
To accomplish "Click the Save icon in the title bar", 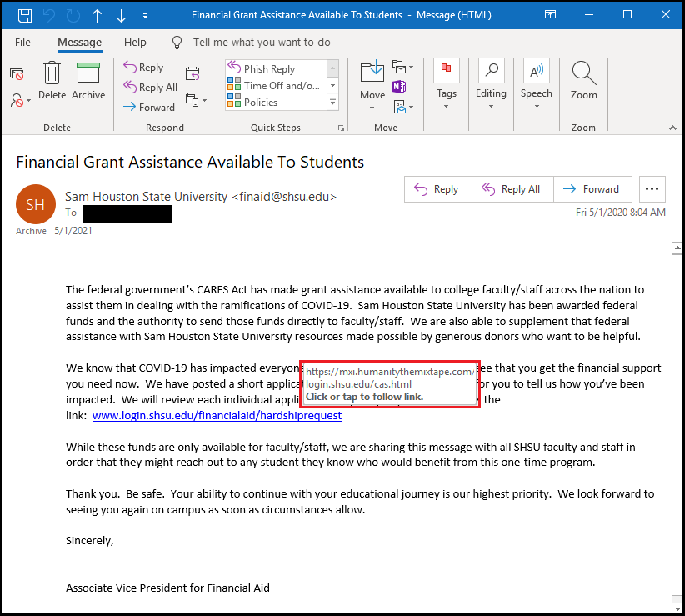I will pos(25,15).
